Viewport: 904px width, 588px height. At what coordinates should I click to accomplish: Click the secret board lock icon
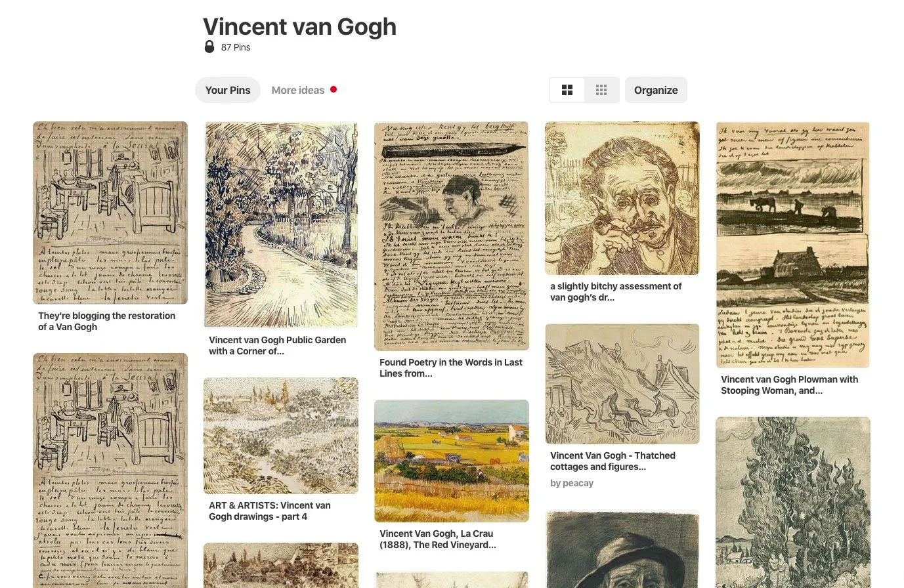point(209,47)
